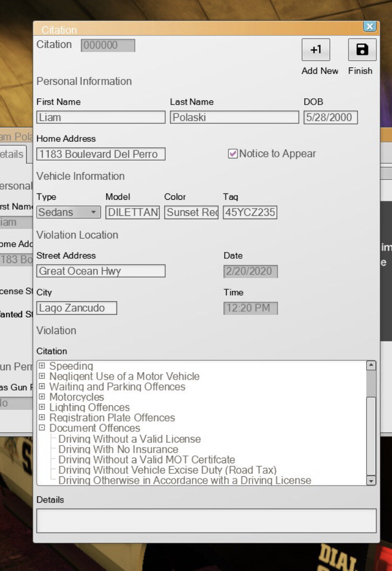Expand the Motorcycles category
Image resolution: width=392 pixels, height=571 pixels.
[42, 397]
